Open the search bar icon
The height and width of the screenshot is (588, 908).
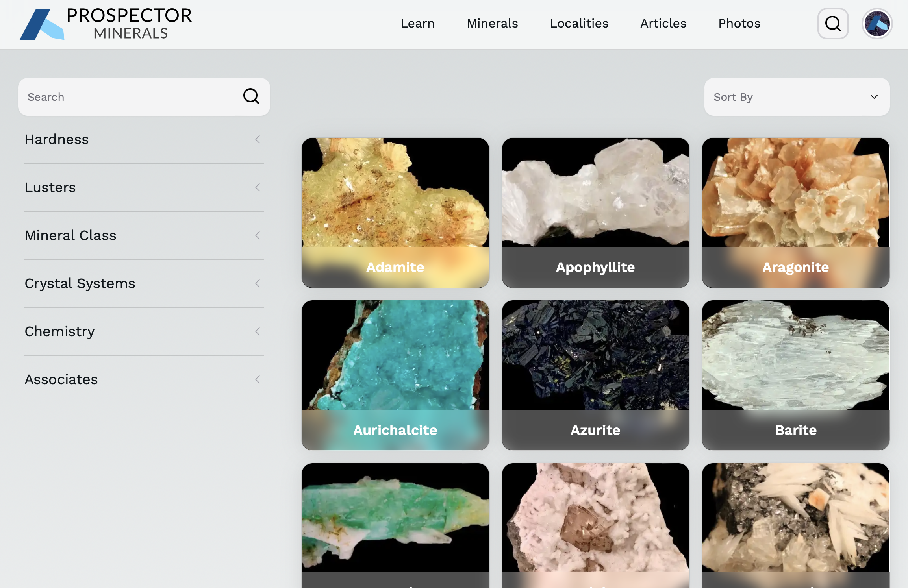[832, 23]
